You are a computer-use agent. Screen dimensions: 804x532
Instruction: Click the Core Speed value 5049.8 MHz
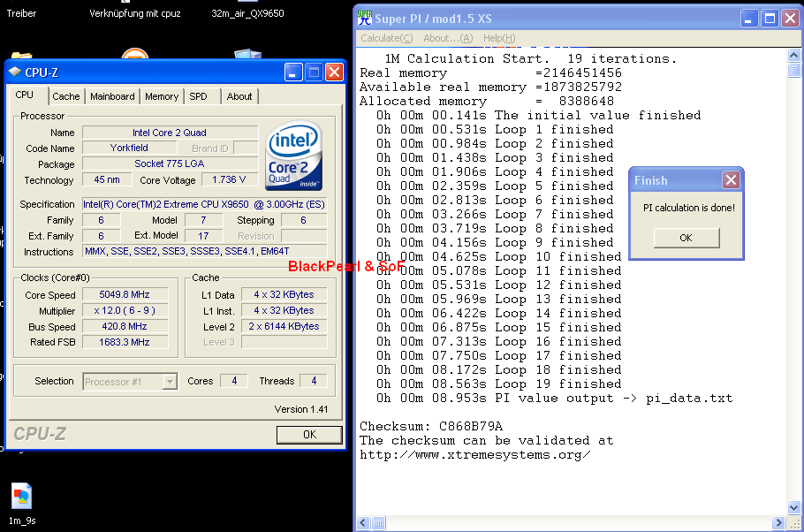(125, 294)
